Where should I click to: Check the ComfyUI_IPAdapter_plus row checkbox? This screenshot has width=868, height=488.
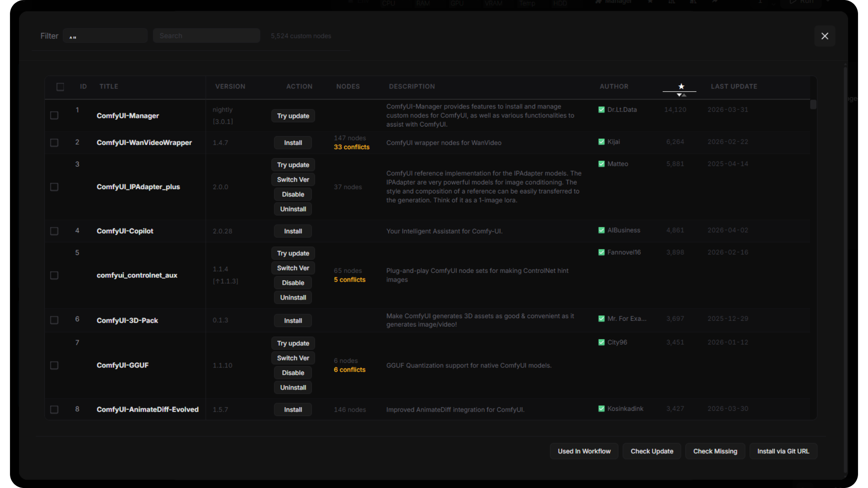54,187
